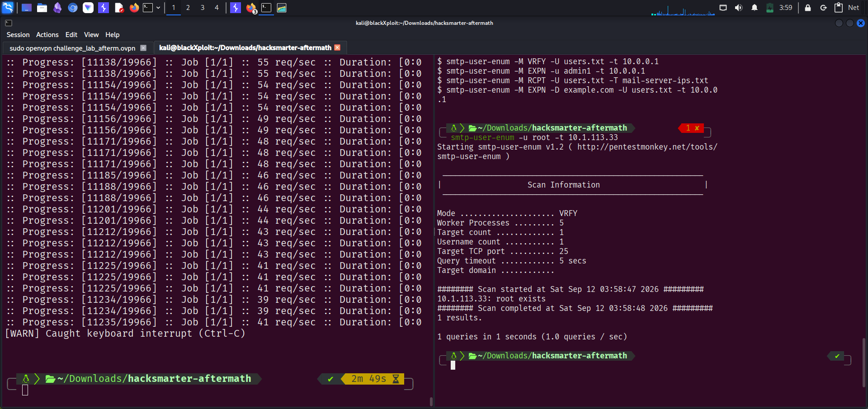Open the volume control icon
This screenshot has height=409, width=868.
point(739,8)
